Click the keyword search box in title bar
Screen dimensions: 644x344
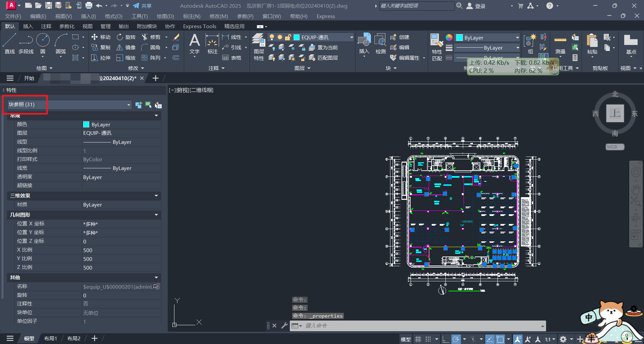[417, 6]
